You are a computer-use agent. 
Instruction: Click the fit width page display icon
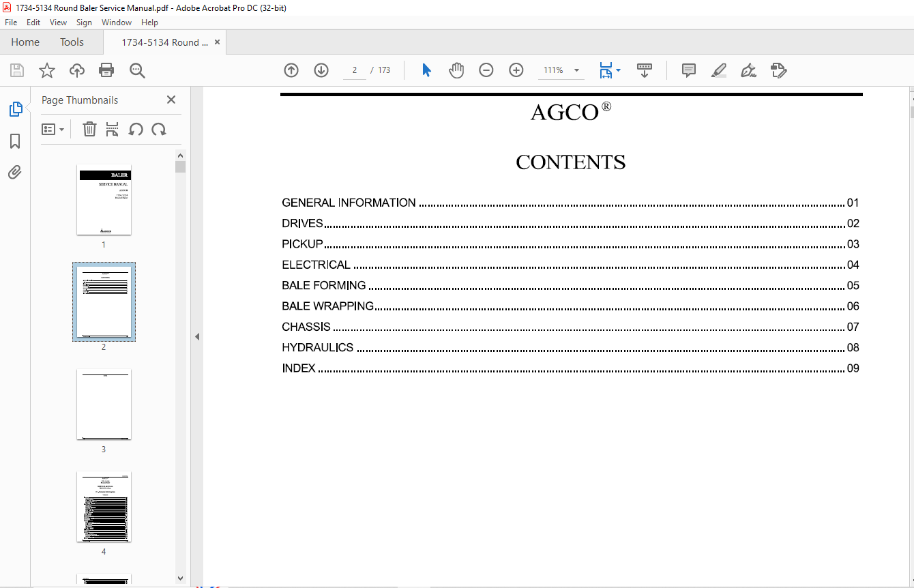click(x=606, y=70)
